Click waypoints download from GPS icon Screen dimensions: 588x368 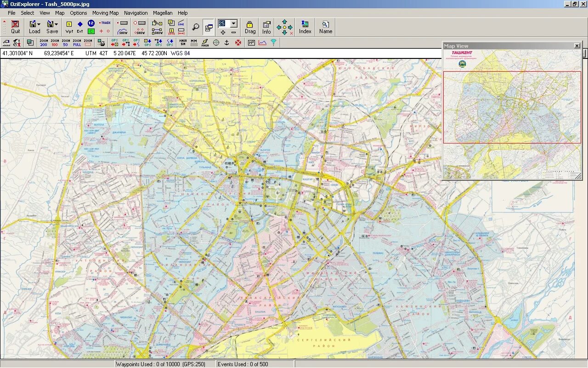[147, 43]
